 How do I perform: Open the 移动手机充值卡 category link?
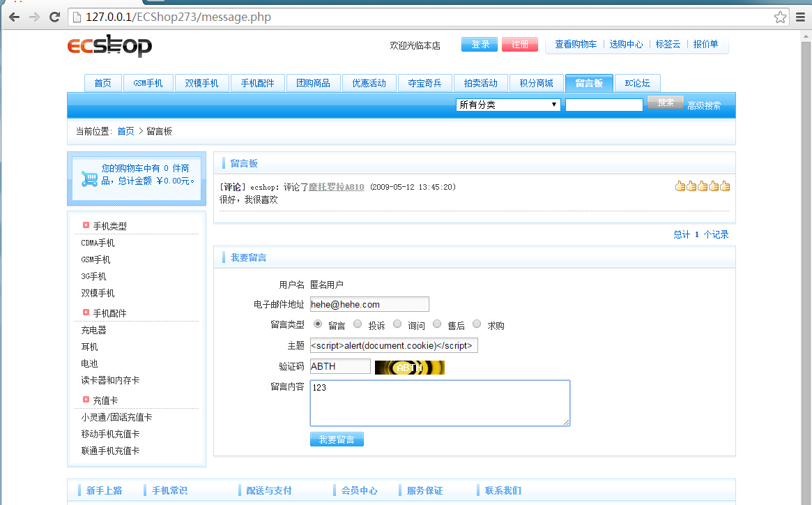[110, 434]
